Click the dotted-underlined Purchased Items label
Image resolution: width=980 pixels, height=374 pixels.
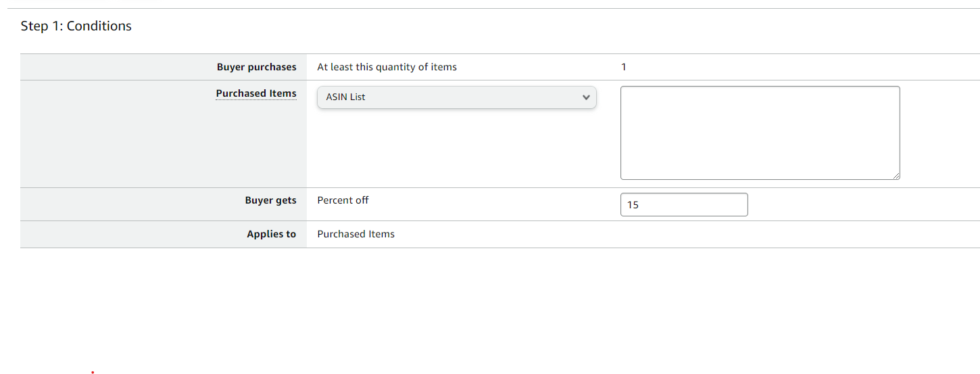click(256, 93)
